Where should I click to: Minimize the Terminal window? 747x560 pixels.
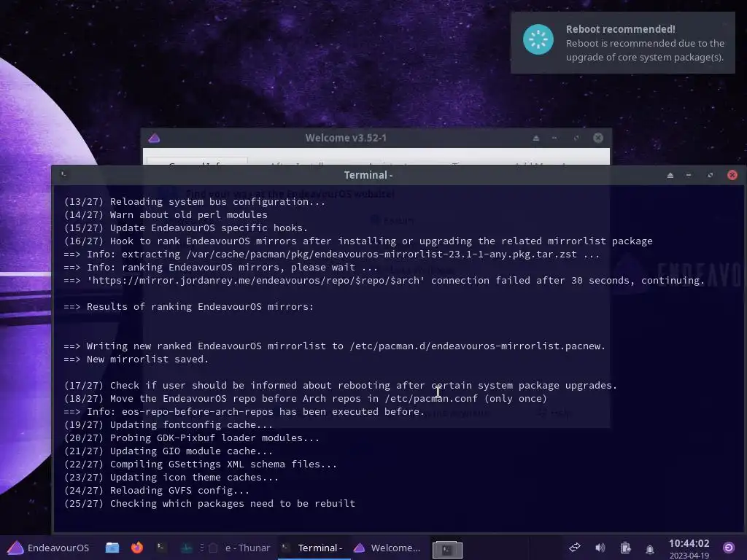[x=689, y=175]
